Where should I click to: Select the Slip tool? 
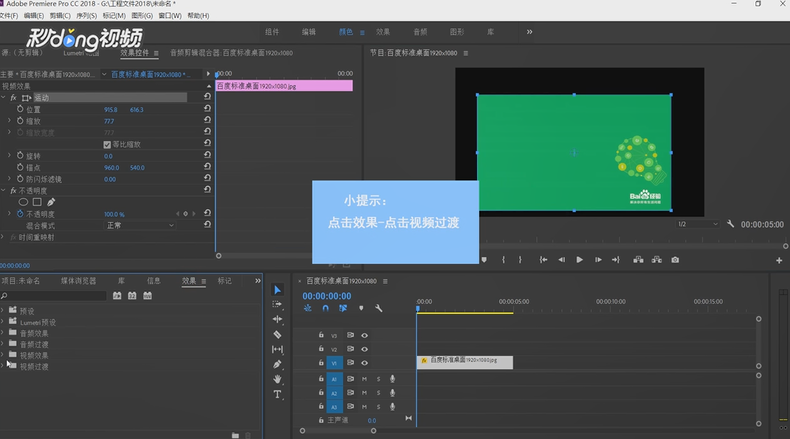point(277,349)
